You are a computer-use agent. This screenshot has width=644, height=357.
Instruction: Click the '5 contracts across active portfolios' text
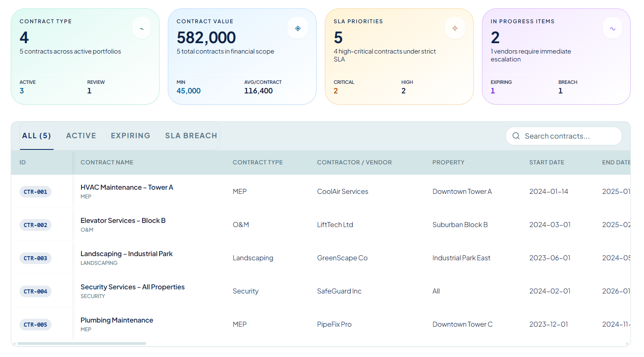(70, 51)
